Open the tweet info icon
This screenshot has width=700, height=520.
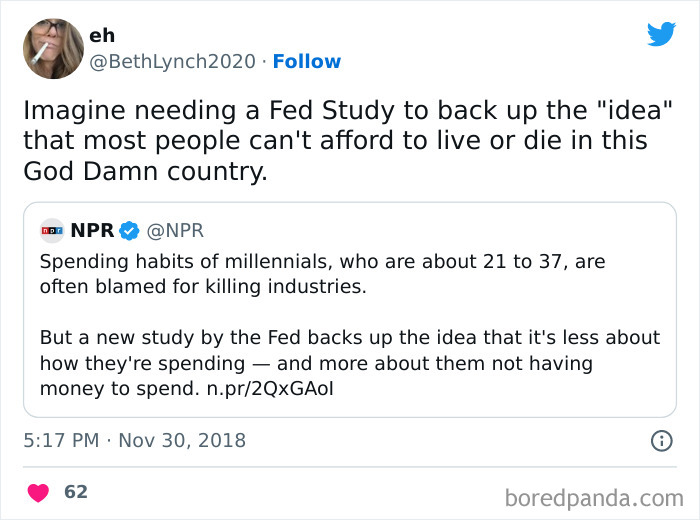coord(661,440)
